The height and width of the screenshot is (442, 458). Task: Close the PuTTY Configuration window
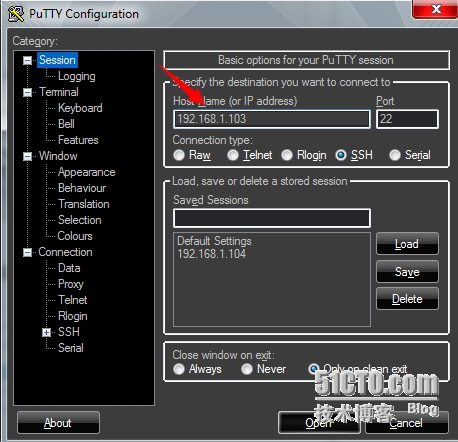point(435,9)
